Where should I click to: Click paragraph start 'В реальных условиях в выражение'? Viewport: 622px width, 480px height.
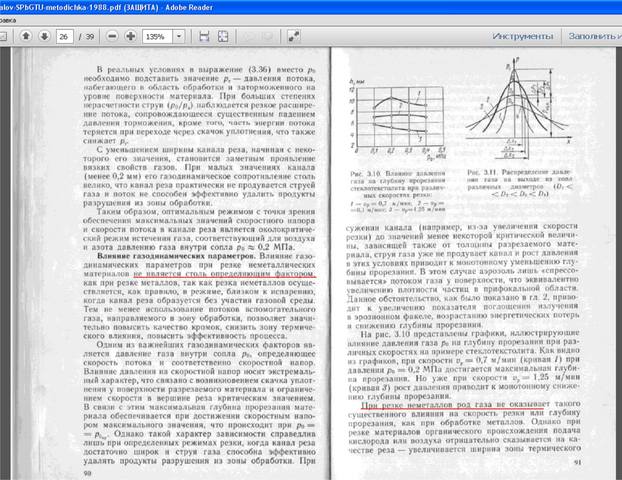[171, 70]
